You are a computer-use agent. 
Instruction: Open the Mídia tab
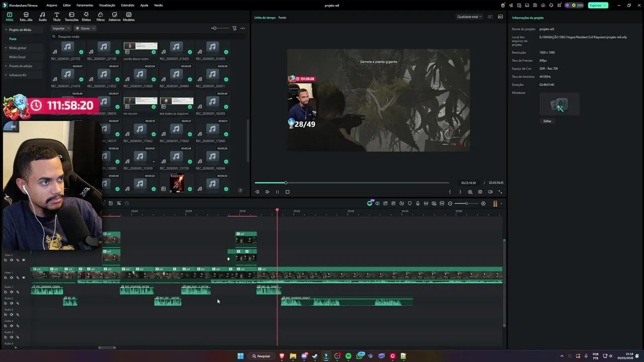9,17
